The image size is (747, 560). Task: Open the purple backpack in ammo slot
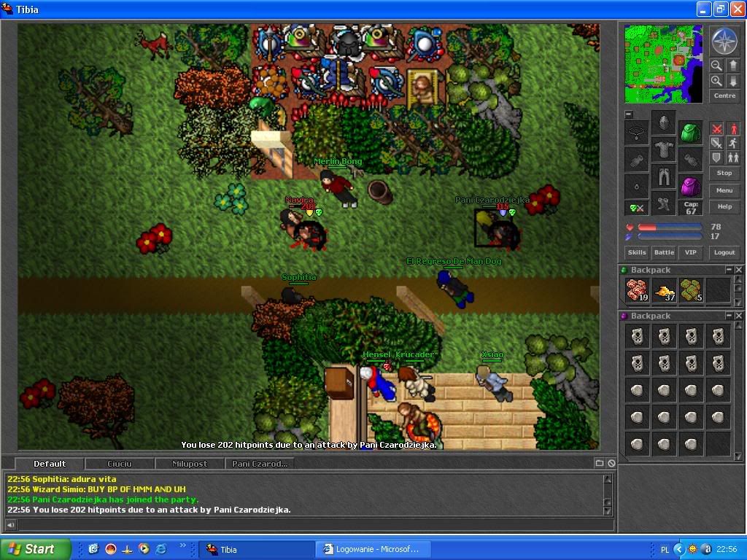click(690, 187)
